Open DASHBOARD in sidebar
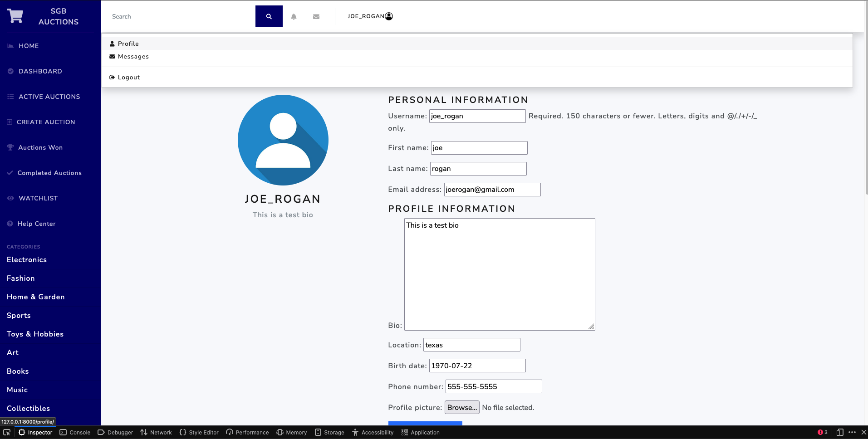 (x=40, y=71)
